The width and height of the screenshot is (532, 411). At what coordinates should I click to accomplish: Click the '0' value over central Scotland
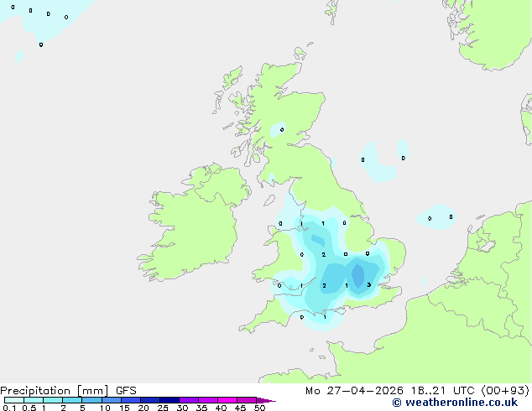pyautogui.click(x=282, y=129)
